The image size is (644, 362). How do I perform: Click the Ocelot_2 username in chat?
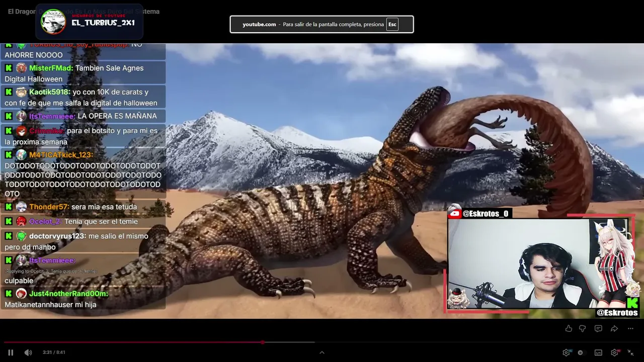pyautogui.click(x=46, y=221)
